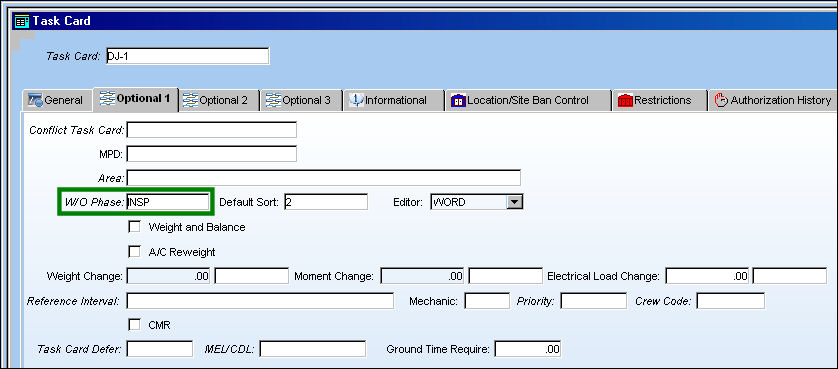Switch to the Restrictions tab
Screen dimensions: 838x369
[x=658, y=100]
